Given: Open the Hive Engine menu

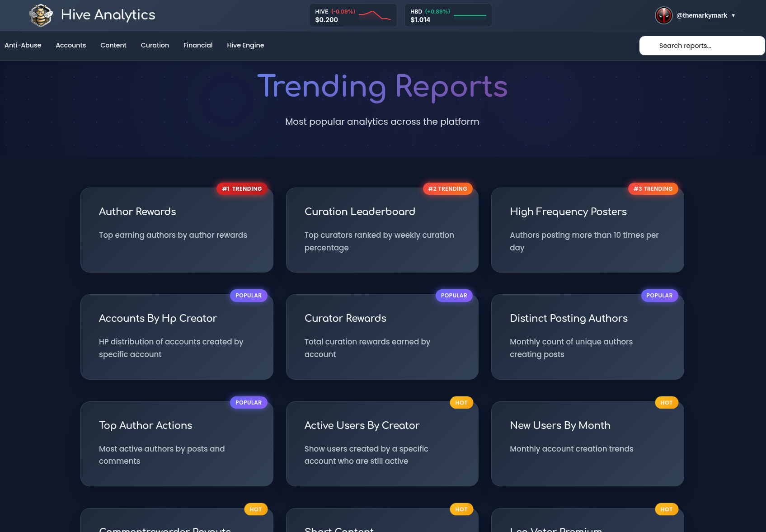Looking at the screenshot, I should (x=245, y=45).
